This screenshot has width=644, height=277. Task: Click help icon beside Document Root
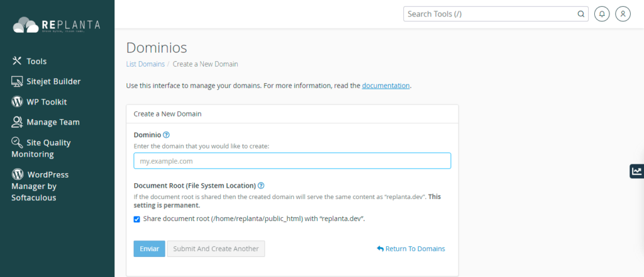tap(261, 186)
